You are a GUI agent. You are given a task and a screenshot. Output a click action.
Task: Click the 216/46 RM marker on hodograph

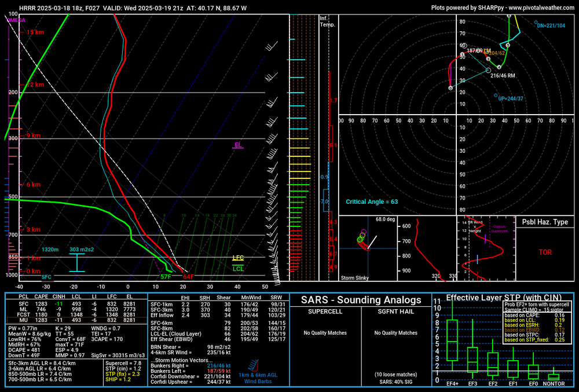(487, 70)
